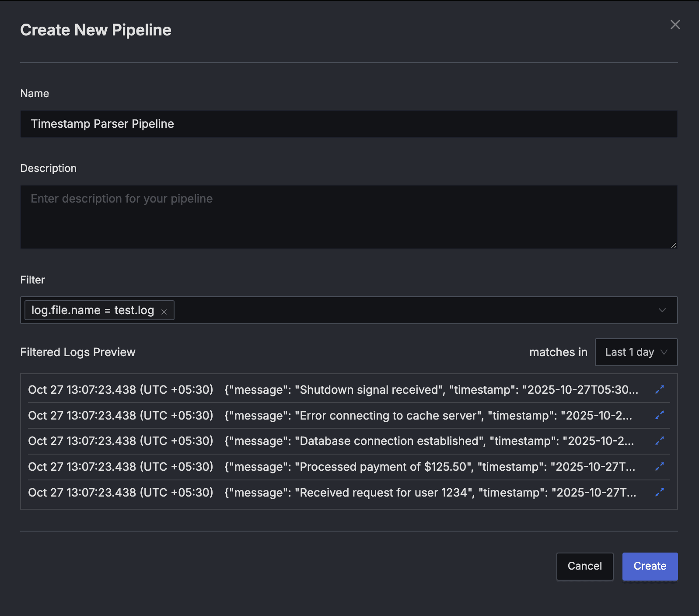Expand the Shutdown signal received log entry
The image size is (699, 616).
tap(660, 389)
